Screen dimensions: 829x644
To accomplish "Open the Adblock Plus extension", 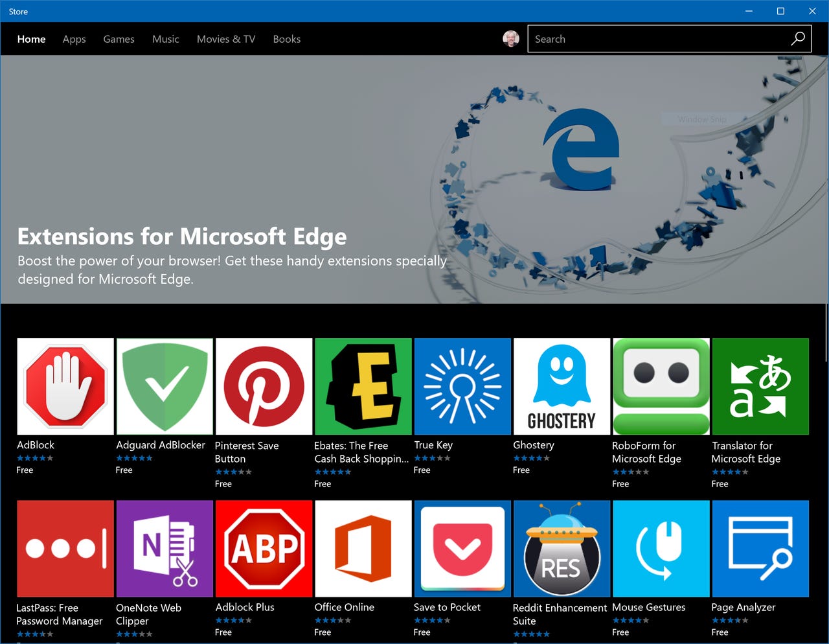I will tap(264, 547).
